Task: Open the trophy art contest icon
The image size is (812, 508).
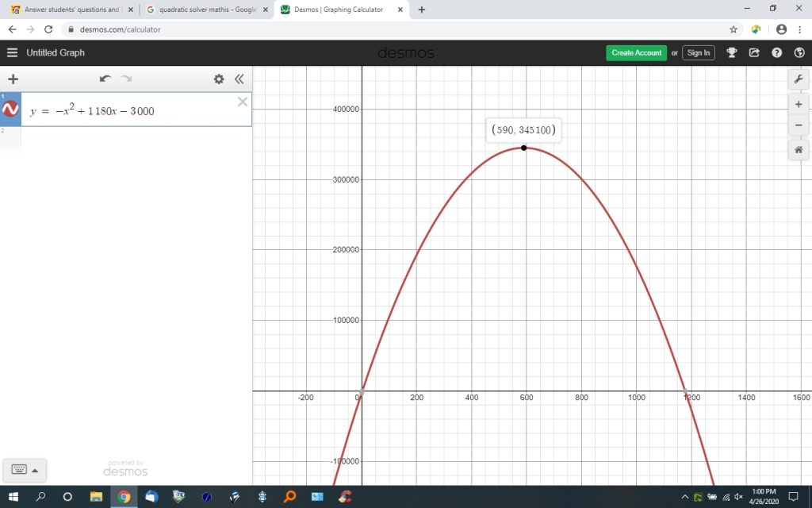Action: pos(732,52)
